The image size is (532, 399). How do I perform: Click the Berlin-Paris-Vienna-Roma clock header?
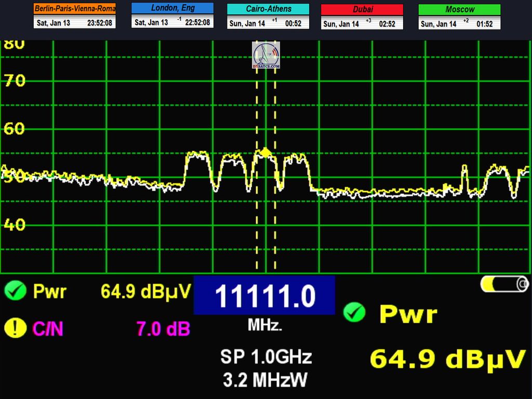[75, 9]
